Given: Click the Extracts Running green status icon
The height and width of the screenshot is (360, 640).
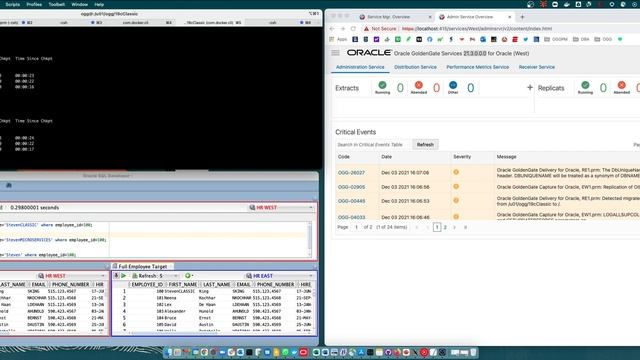Looking at the screenshot, I should coord(382,85).
